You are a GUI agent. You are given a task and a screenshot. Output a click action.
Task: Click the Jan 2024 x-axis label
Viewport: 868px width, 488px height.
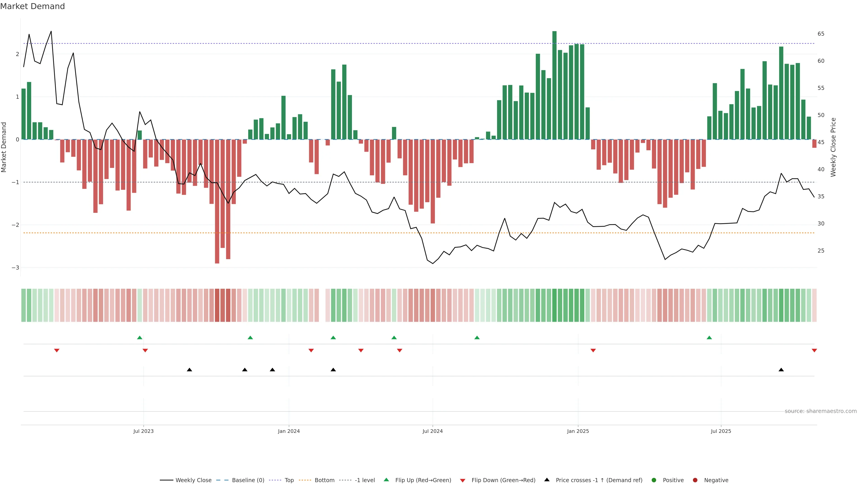(289, 431)
